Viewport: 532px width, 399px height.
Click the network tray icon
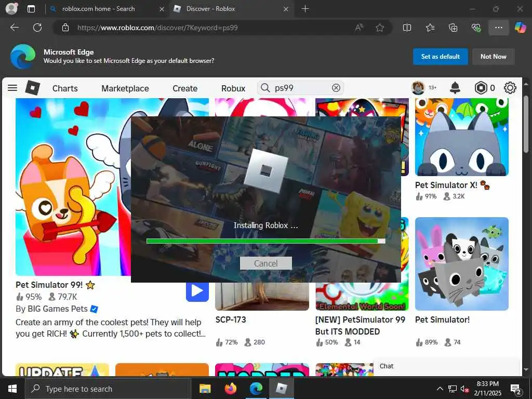point(453,389)
